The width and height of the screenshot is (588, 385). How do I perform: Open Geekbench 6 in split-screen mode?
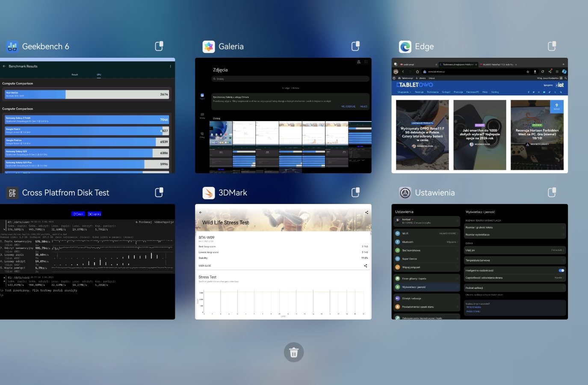(x=159, y=46)
